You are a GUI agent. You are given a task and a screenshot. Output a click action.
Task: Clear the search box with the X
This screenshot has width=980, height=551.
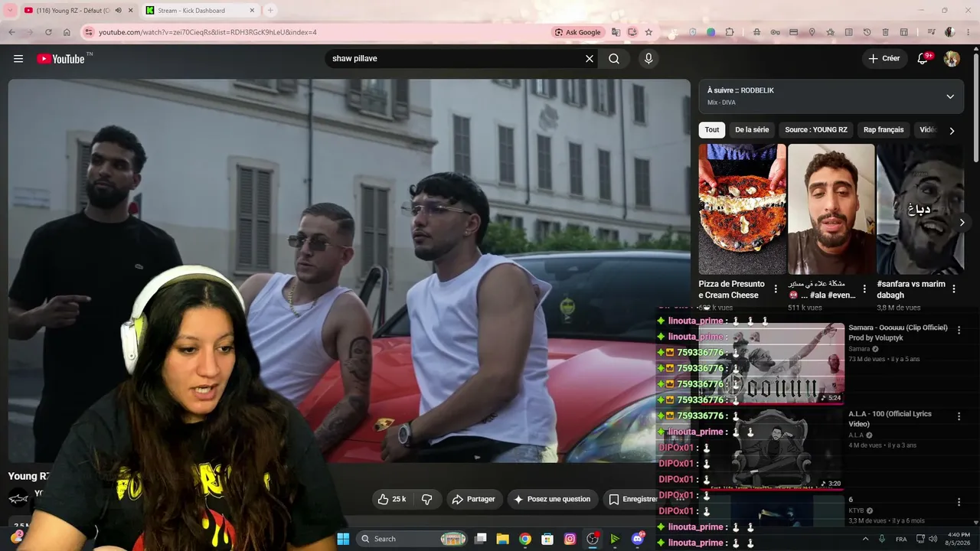tap(590, 59)
